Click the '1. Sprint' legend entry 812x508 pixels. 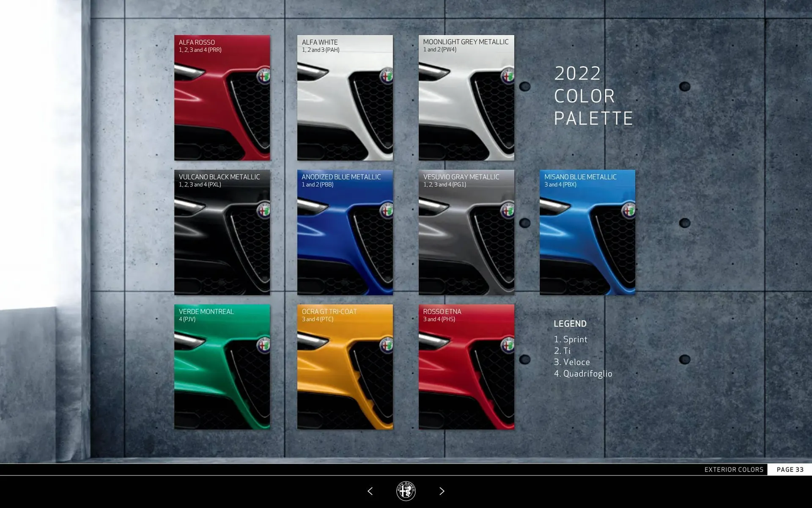[x=571, y=340]
